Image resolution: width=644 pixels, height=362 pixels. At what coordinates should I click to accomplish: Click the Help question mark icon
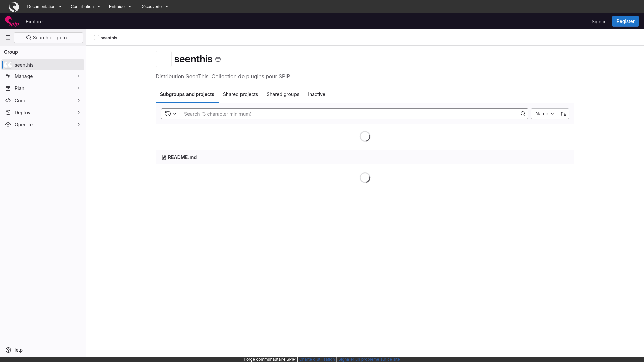[8, 350]
